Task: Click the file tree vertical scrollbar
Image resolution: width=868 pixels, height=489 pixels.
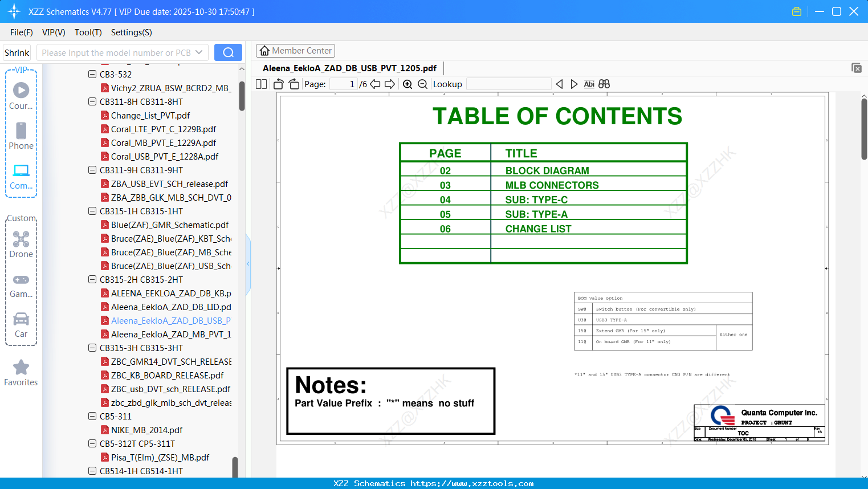Action: (242, 96)
